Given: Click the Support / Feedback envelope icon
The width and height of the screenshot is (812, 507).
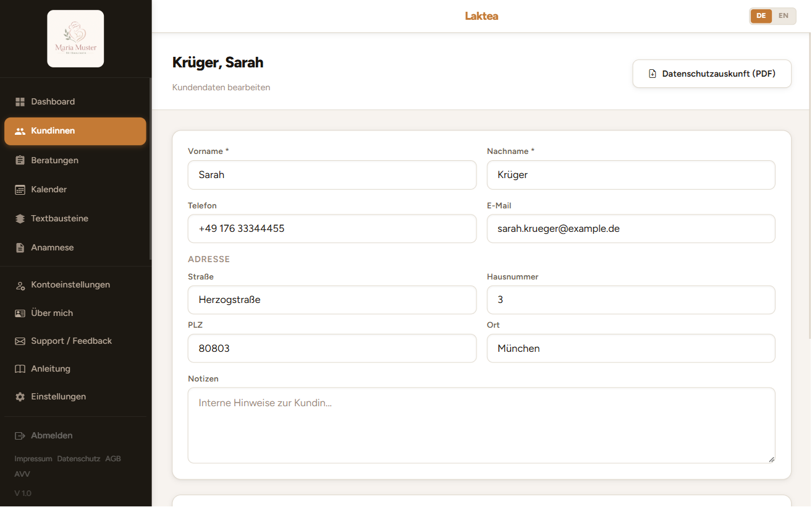Looking at the screenshot, I should pyautogui.click(x=20, y=341).
